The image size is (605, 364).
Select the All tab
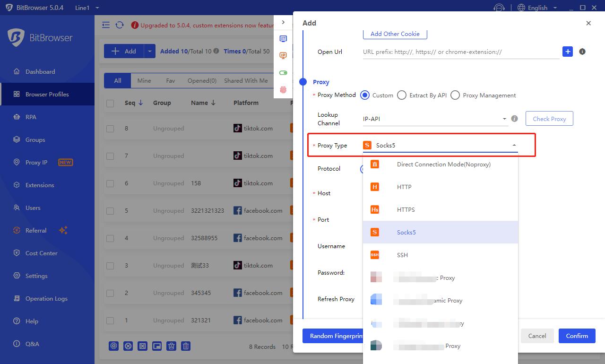(x=118, y=81)
